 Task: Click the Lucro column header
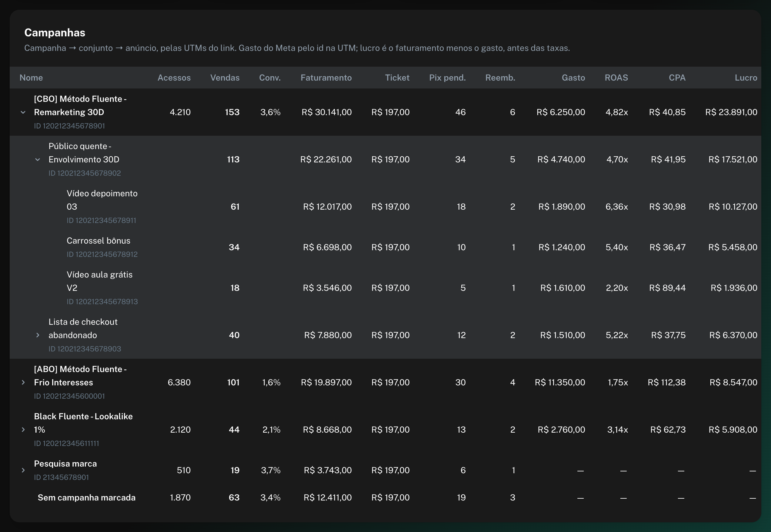point(746,78)
